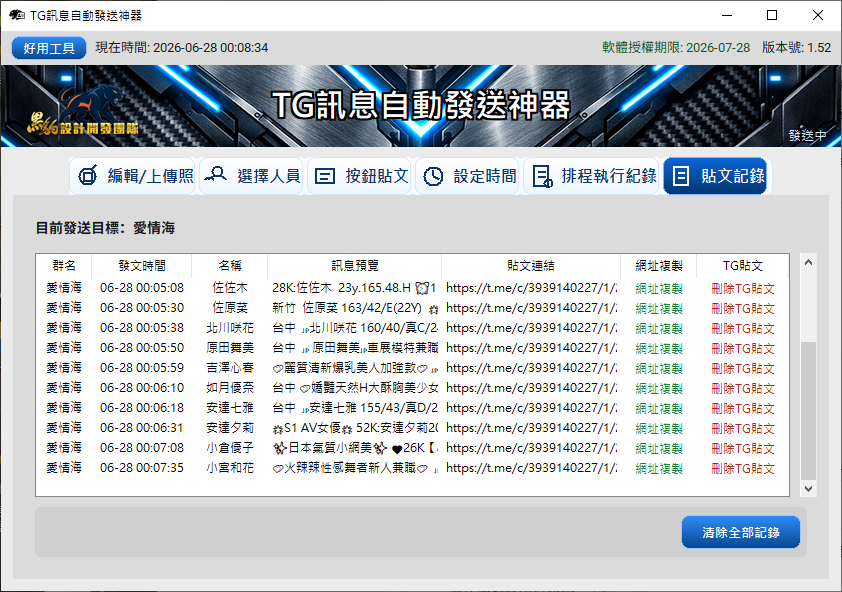The width and height of the screenshot is (842, 592).
Task: Click 網址複製 in the 原田舞美 row
Action: 659,349
